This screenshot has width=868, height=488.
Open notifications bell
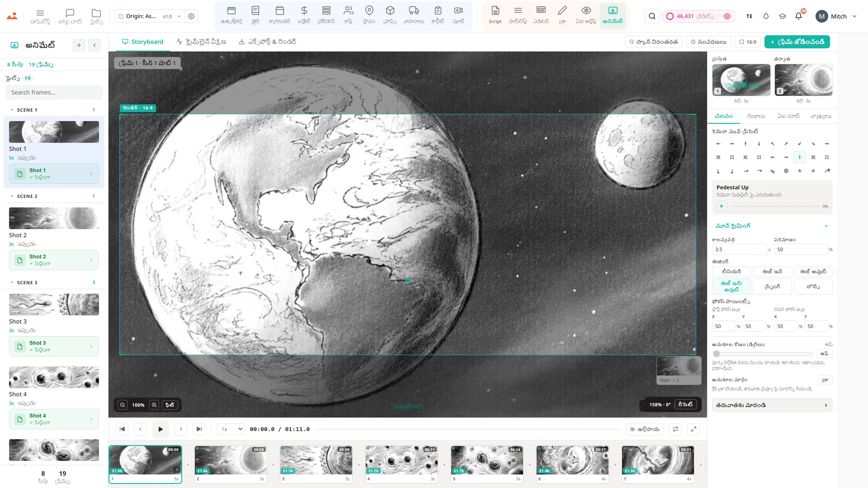click(x=798, y=16)
